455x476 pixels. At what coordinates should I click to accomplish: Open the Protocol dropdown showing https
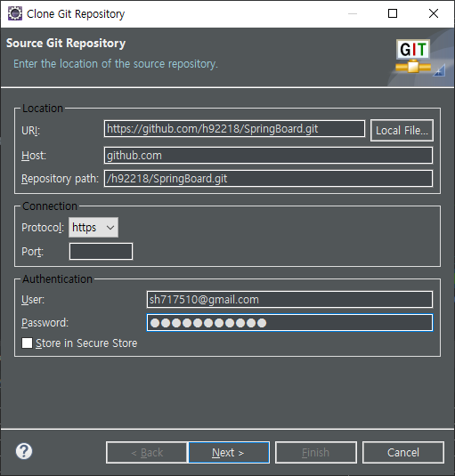[x=93, y=228]
